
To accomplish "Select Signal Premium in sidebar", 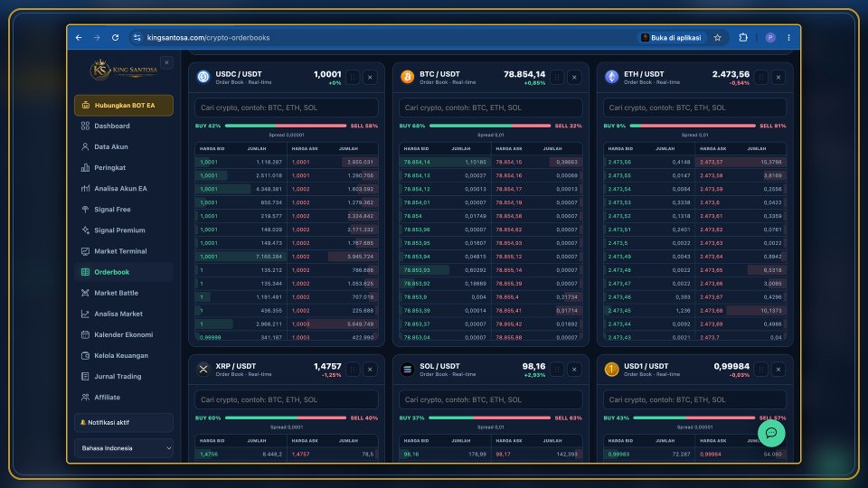I will coord(124,230).
